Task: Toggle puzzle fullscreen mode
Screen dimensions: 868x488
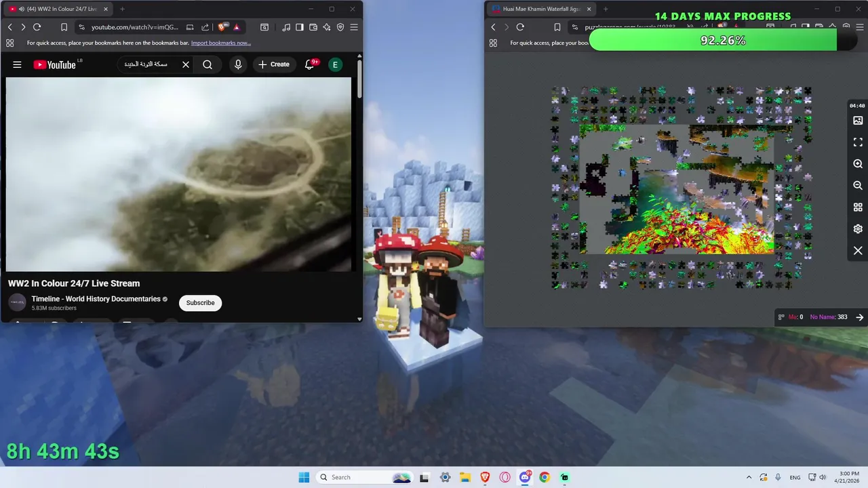Action: click(x=858, y=142)
